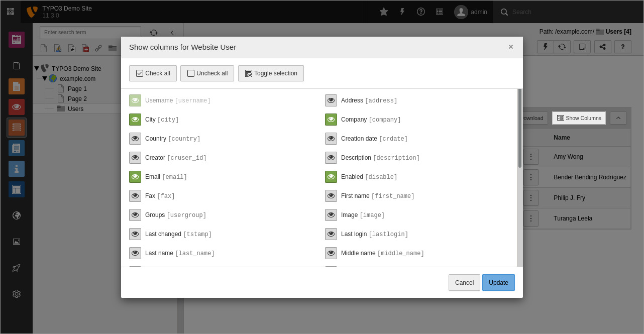Open the Filelist module icon
This screenshot has height=334, width=644.
click(17, 242)
